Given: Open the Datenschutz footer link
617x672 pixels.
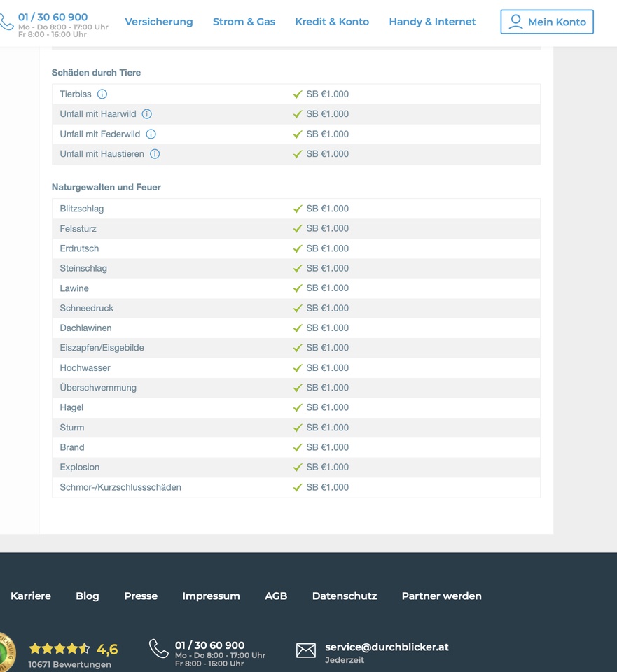Looking at the screenshot, I should [345, 596].
